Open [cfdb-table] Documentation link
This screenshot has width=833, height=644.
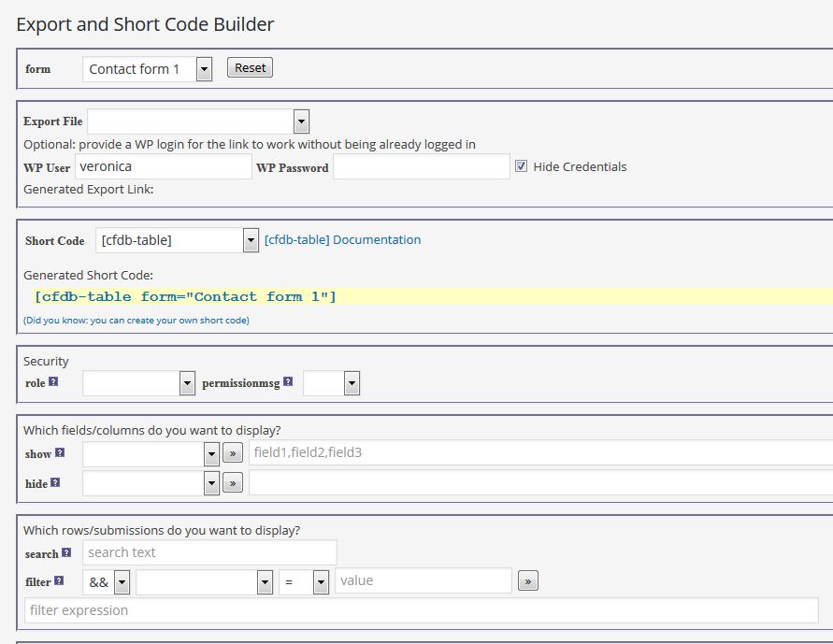tap(343, 240)
